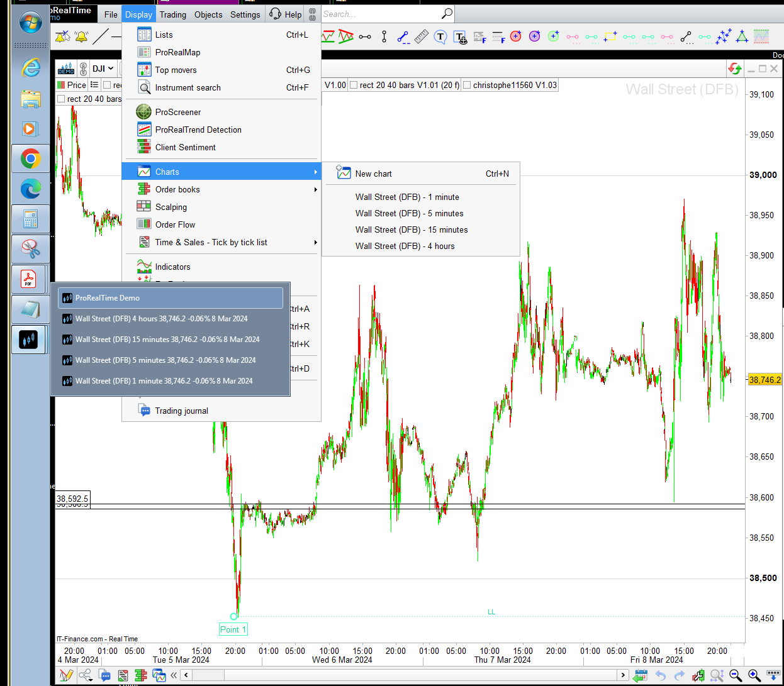Click the pencil drawing icon bottom-left
Screen dimensions: 784x686
(66, 675)
